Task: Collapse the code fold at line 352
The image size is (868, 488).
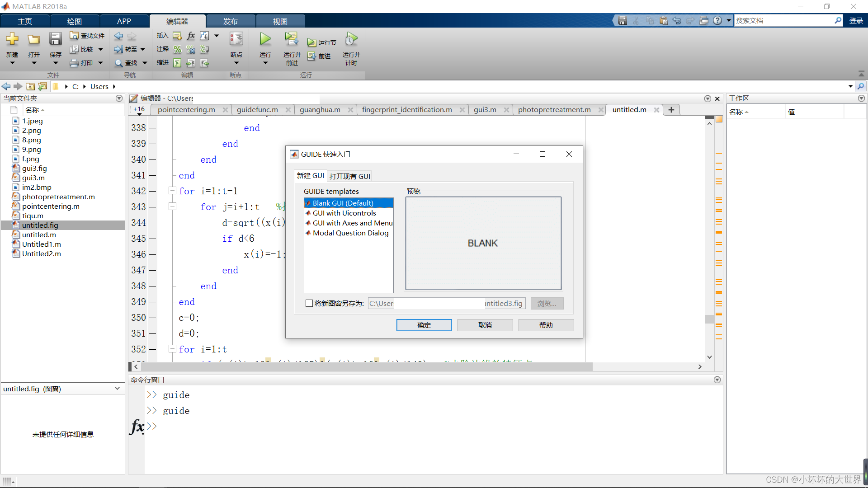Action: [172, 349]
